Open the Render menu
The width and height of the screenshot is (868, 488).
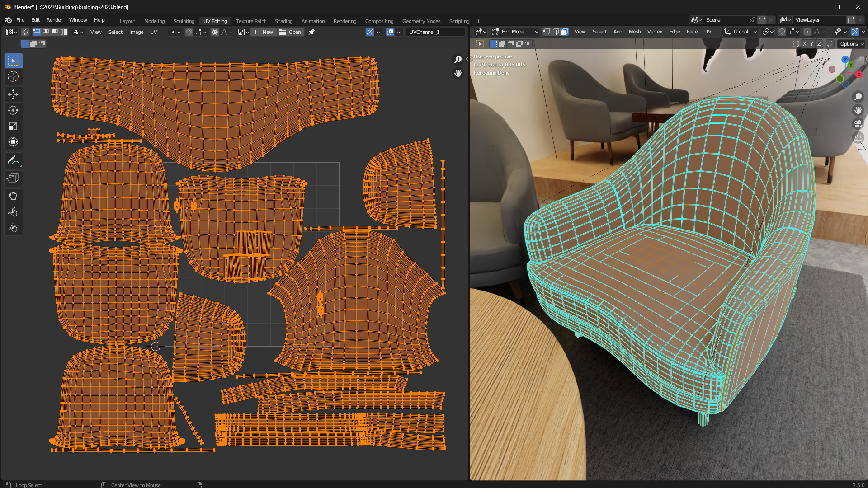point(54,20)
